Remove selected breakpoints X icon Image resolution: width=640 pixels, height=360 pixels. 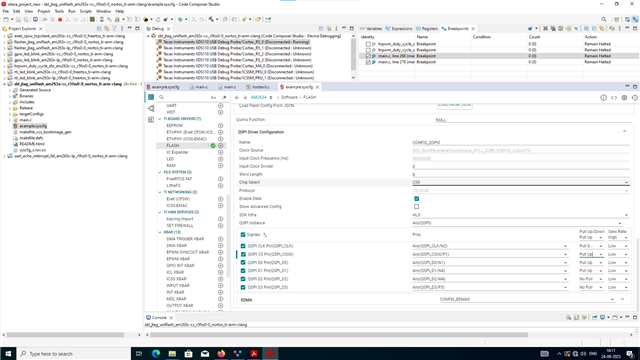tap(545, 29)
